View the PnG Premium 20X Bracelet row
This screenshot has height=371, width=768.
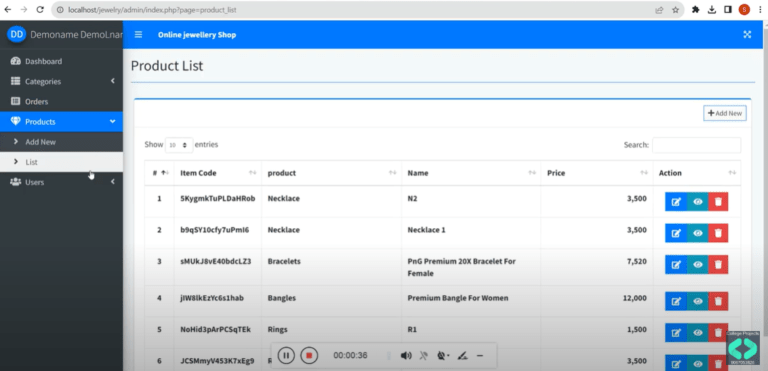click(x=698, y=265)
